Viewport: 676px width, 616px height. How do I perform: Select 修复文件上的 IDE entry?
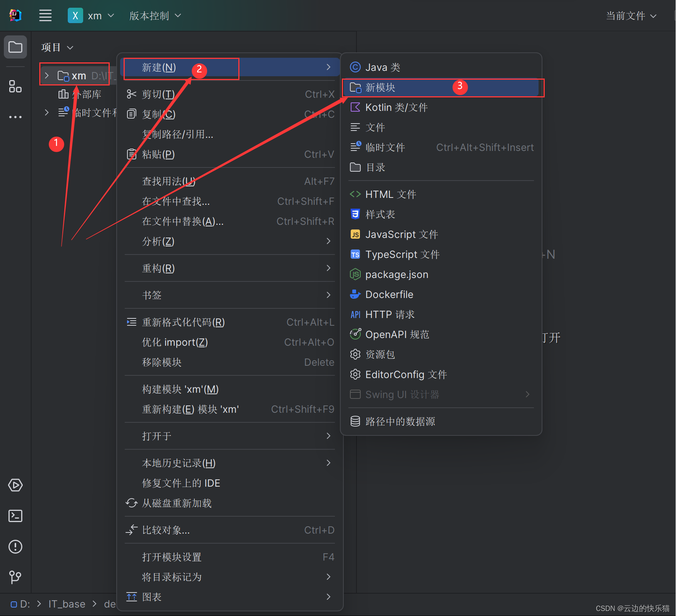(230, 483)
